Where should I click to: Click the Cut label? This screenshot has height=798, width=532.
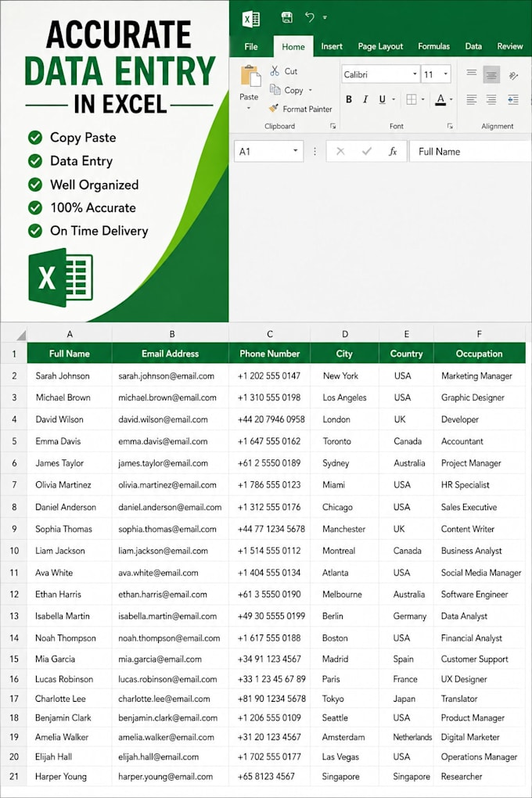tap(291, 71)
